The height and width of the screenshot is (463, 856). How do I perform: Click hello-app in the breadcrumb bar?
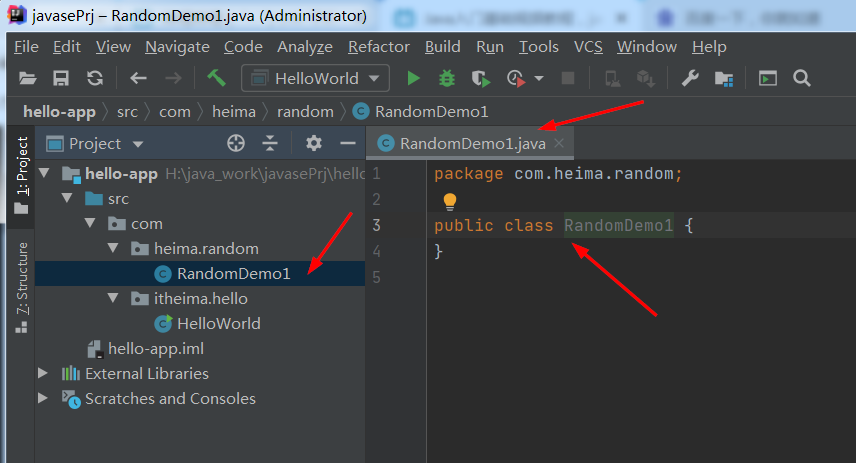60,112
